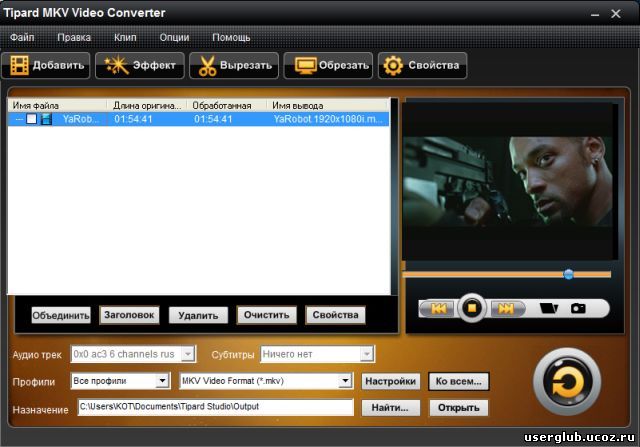Stop playback with the round stop button

472,307
